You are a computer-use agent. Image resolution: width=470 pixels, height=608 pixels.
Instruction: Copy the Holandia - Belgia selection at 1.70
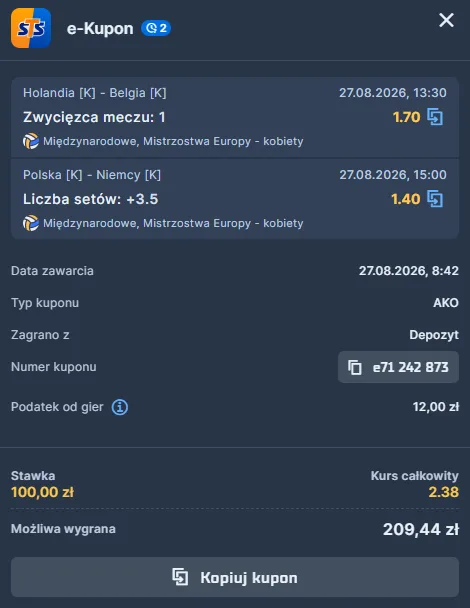click(435, 117)
